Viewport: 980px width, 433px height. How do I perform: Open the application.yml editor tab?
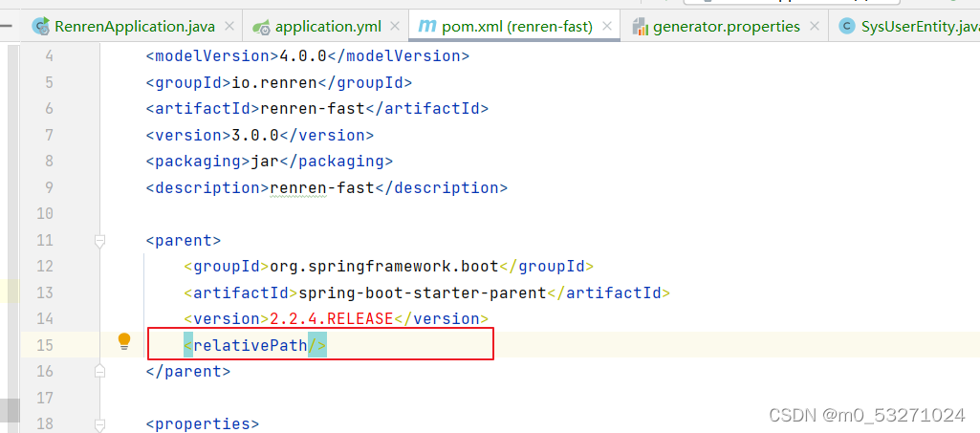point(326,26)
